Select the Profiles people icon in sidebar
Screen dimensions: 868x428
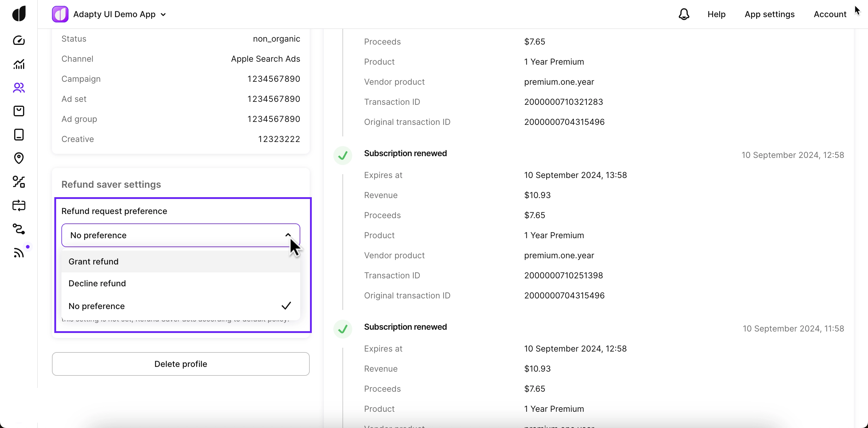click(x=19, y=88)
